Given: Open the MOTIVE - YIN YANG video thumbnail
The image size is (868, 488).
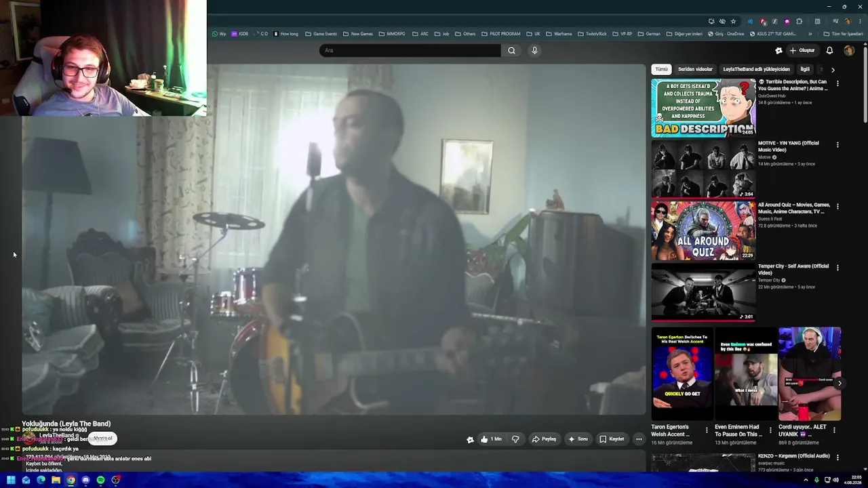Looking at the screenshot, I should 703,169.
